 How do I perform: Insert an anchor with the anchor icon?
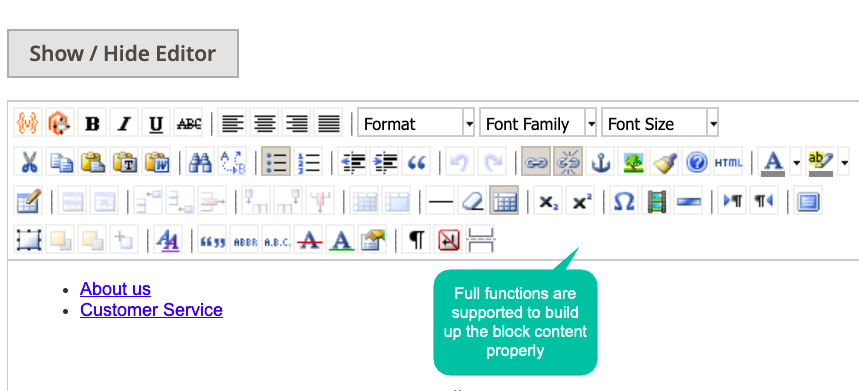click(x=600, y=162)
